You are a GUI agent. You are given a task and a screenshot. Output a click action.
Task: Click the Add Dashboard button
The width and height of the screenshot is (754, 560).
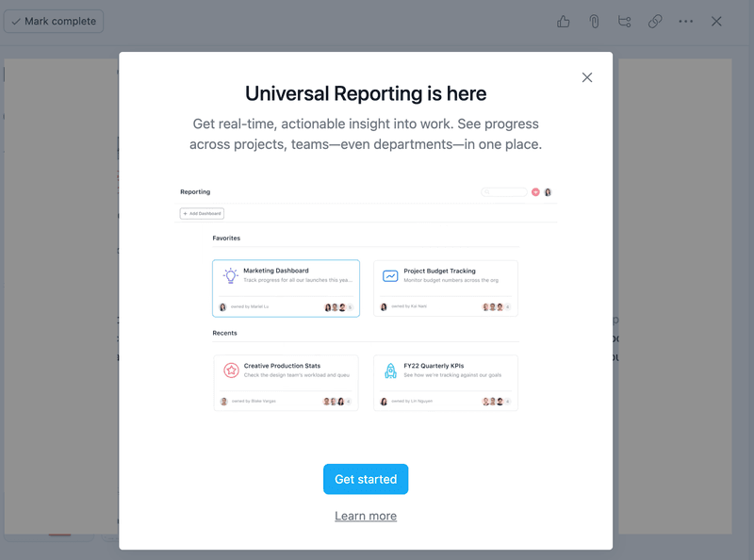click(x=201, y=213)
